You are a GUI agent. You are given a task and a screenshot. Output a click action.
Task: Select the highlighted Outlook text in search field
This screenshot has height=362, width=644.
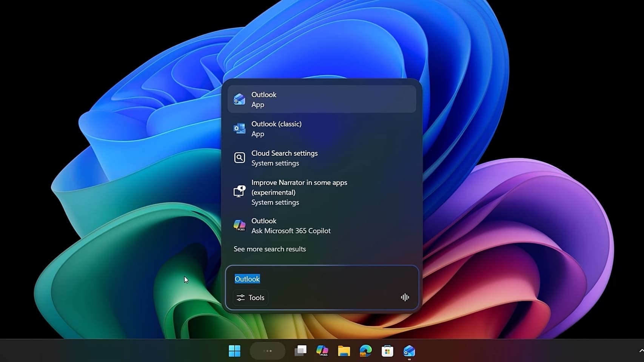[247, 279]
